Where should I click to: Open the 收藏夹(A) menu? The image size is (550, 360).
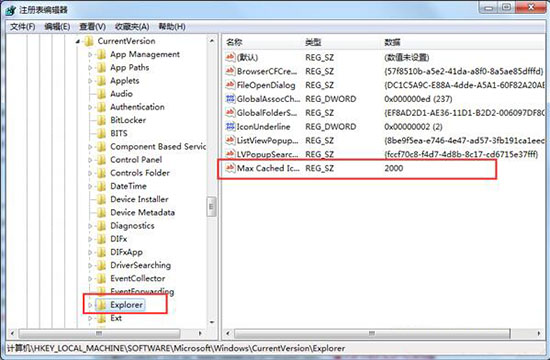coord(132,27)
